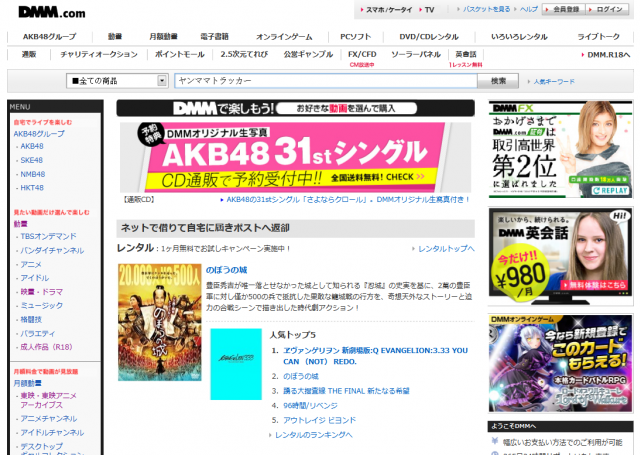Click the DMM英会話 ¥980 ad
The image size is (640, 455).
point(561,256)
